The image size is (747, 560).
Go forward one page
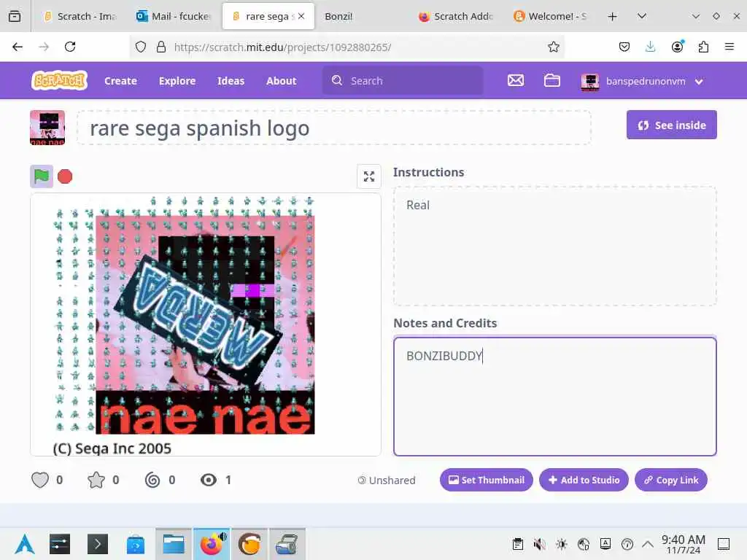(x=44, y=47)
